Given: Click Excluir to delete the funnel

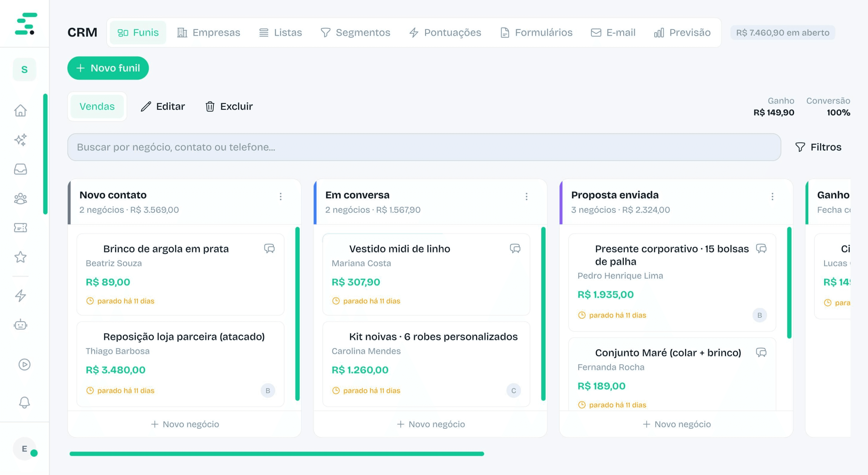Looking at the screenshot, I should tap(229, 107).
